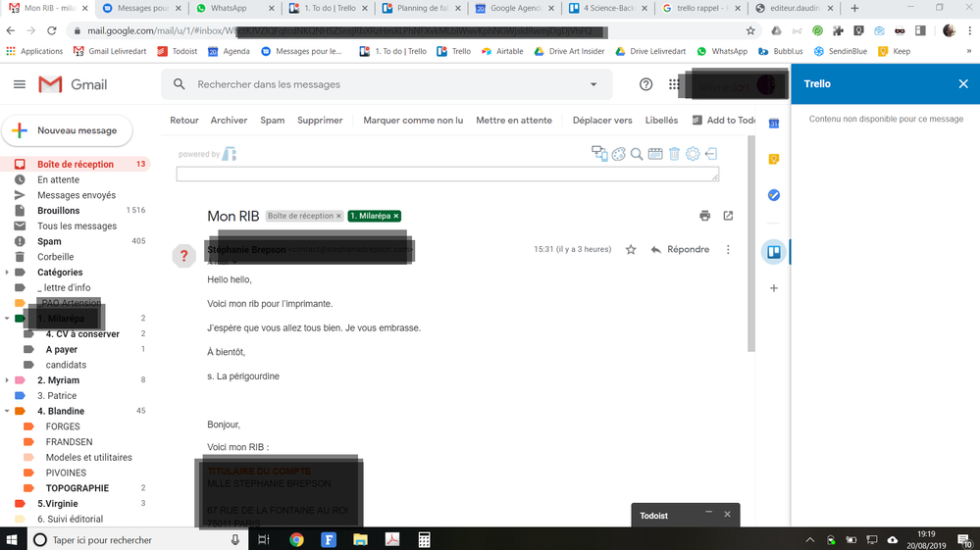This screenshot has height=550, width=980.
Task: Select the Trello add-on icon in the side panel
Action: (774, 252)
